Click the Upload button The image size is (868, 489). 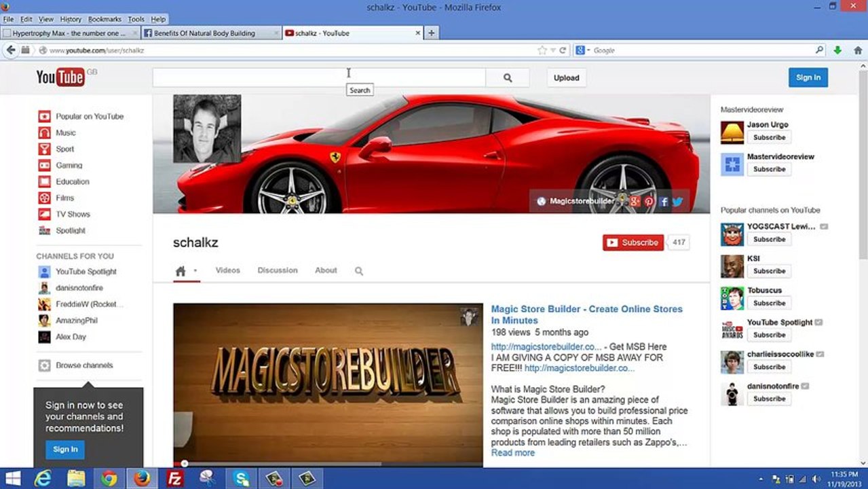pos(566,78)
